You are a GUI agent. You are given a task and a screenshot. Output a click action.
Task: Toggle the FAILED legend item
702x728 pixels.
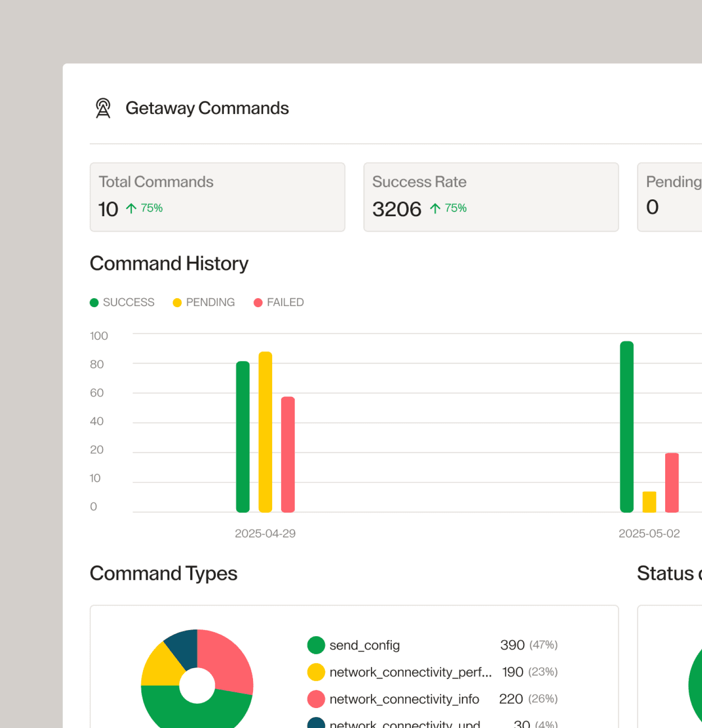[x=279, y=302]
